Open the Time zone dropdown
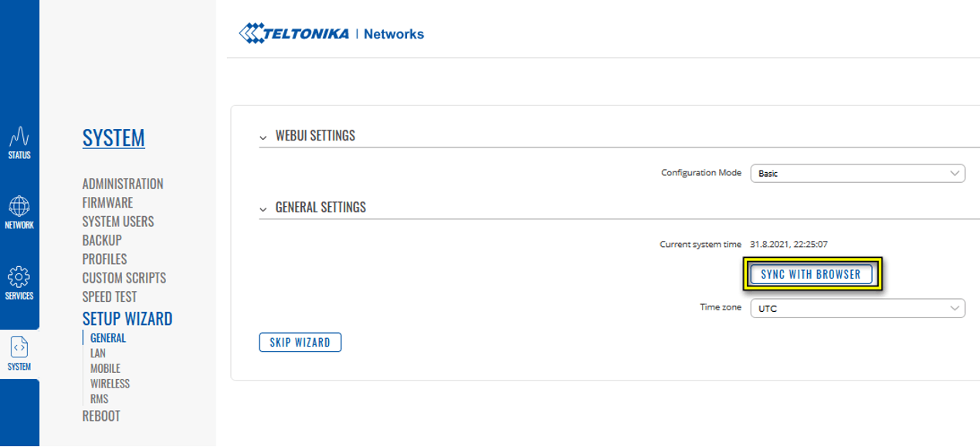980x447 pixels. pyautogui.click(x=857, y=308)
